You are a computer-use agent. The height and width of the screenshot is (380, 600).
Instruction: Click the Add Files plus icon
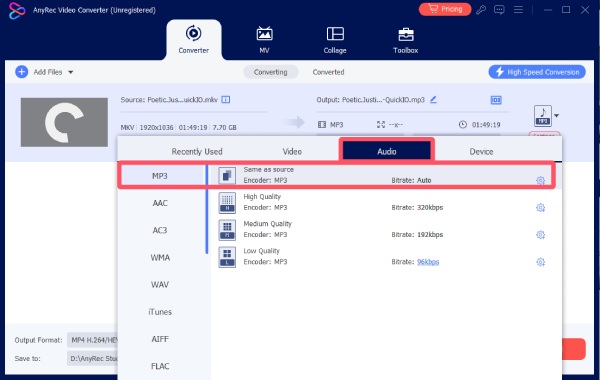(21, 72)
